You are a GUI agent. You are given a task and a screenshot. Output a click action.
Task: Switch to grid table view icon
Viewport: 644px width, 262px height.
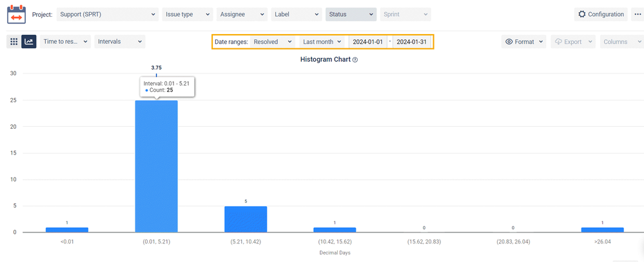(x=14, y=41)
